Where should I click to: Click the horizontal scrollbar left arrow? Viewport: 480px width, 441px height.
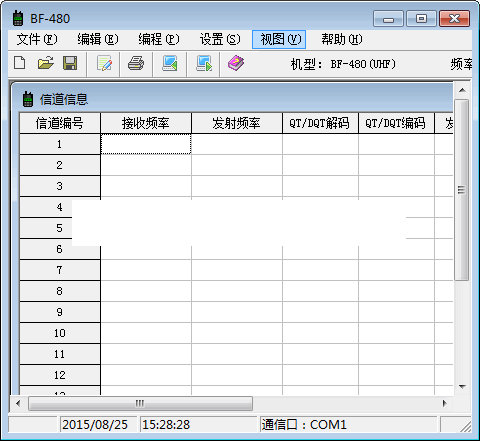[18, 404]
